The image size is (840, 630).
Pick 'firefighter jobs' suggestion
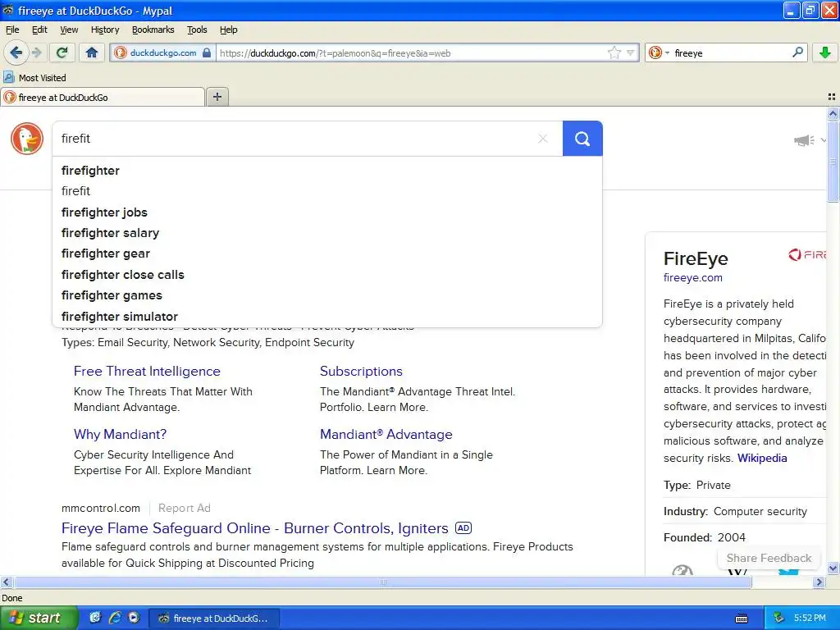pyautogui.click(x=326, y=212)
